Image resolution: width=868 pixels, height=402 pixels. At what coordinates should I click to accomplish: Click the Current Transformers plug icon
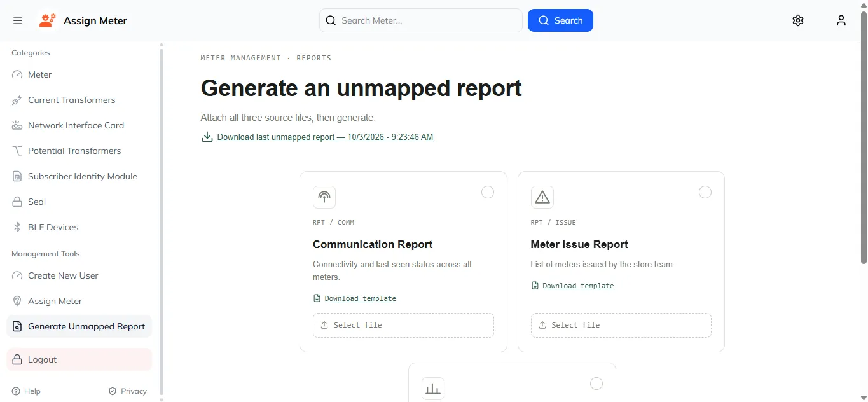tap(17, 100)
